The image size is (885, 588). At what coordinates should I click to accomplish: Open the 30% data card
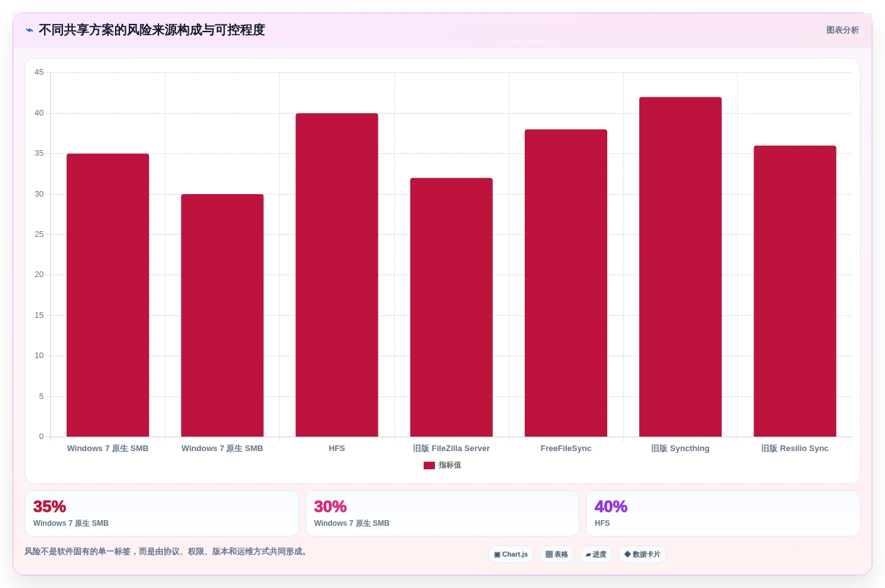click(x=442, y=513)
